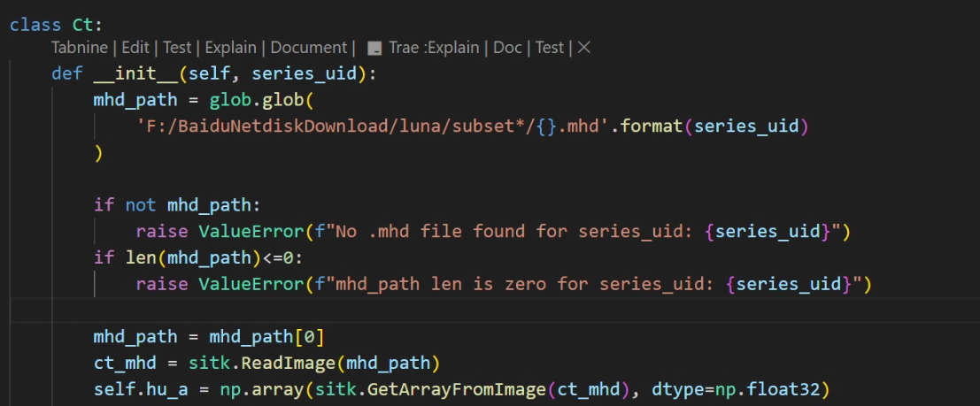This screenshot has width=980, height=406.
Task: Click the Trae :Explain action
Action: tap(435, 48)
